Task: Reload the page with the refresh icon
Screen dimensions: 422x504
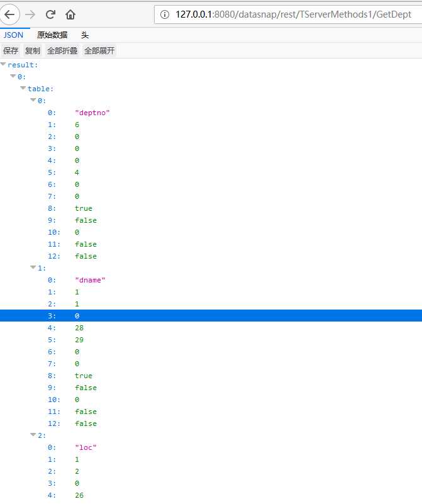Action: (50, 14)
